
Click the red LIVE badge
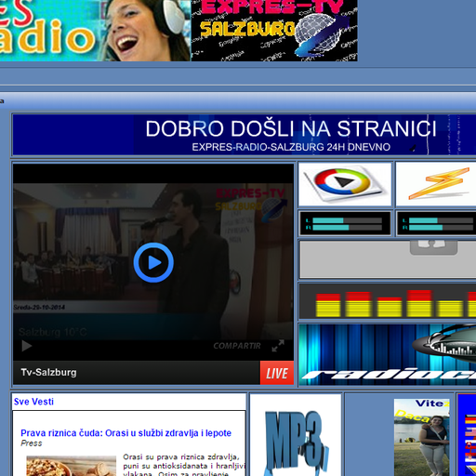[277, 373]
